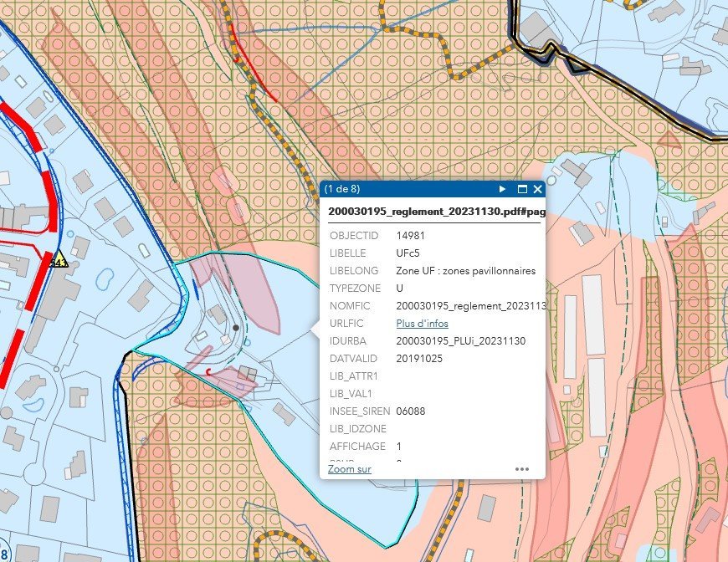This screenshot has height=562, width=728.
Task: Select the LIBELLE value UFc5
Action: [x=410, y=253]
